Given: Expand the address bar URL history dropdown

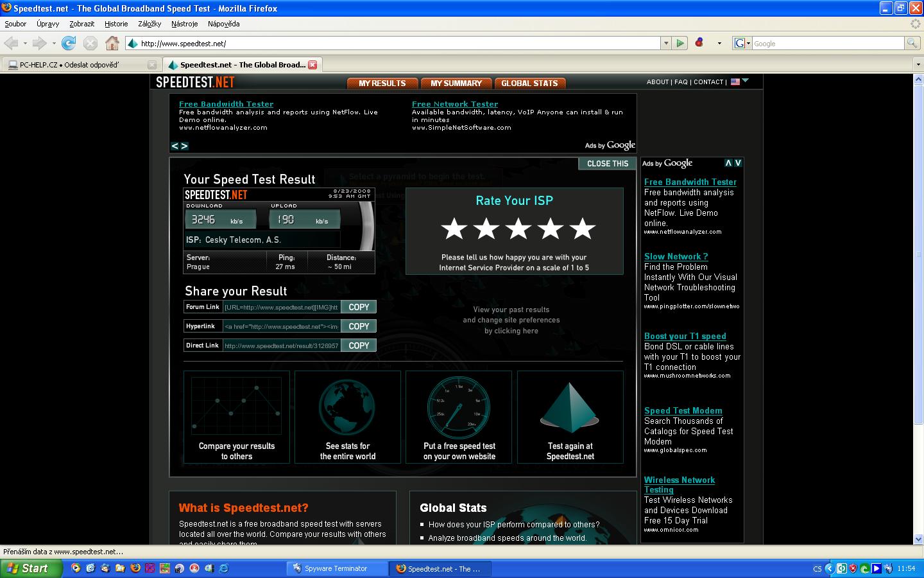Looking at the screenshot, I should (665, 43).
